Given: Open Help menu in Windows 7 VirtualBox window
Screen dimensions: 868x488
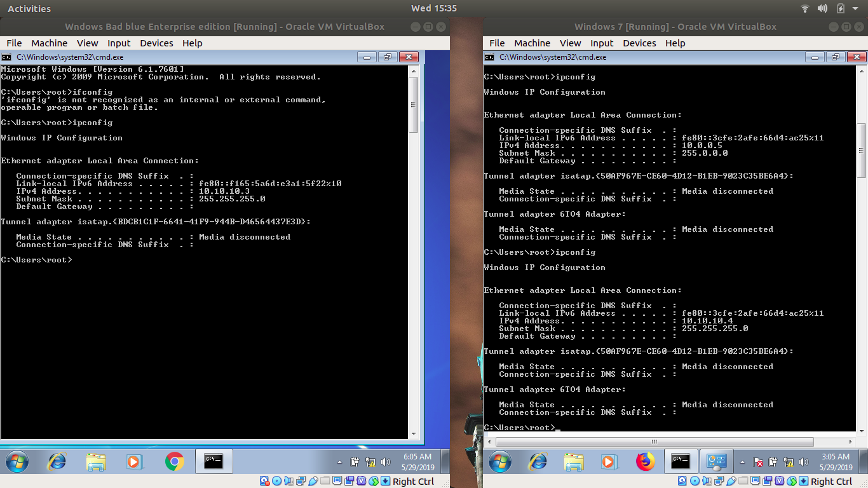Looking at the screenshot, I should click(675, 43).
